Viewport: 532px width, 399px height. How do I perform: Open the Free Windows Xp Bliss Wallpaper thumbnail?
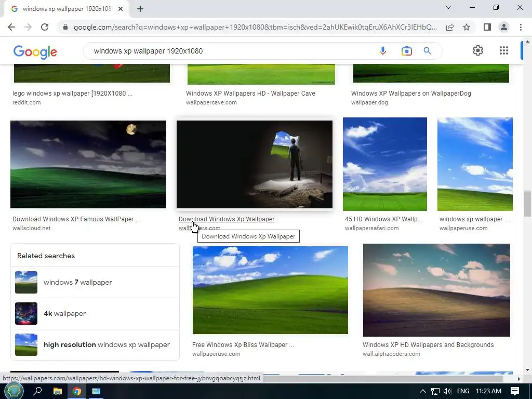point(270,290)
